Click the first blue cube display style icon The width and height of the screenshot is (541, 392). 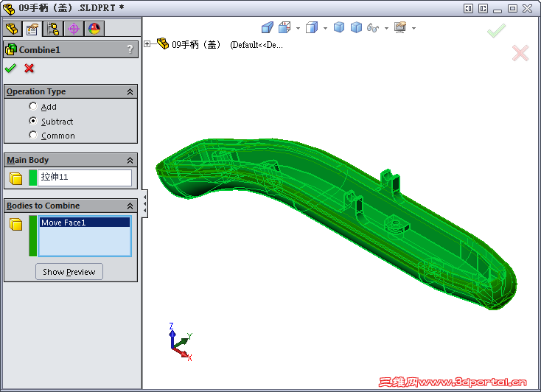pyautogui.click(x=339, y=27)
